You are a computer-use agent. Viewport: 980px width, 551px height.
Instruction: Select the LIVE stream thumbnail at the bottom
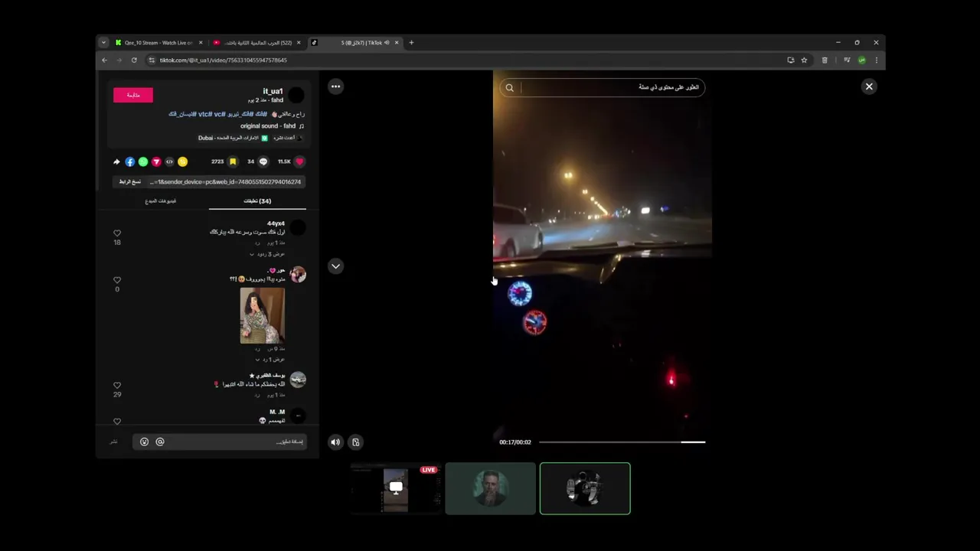pyautogui.click(x=396, y=488)
